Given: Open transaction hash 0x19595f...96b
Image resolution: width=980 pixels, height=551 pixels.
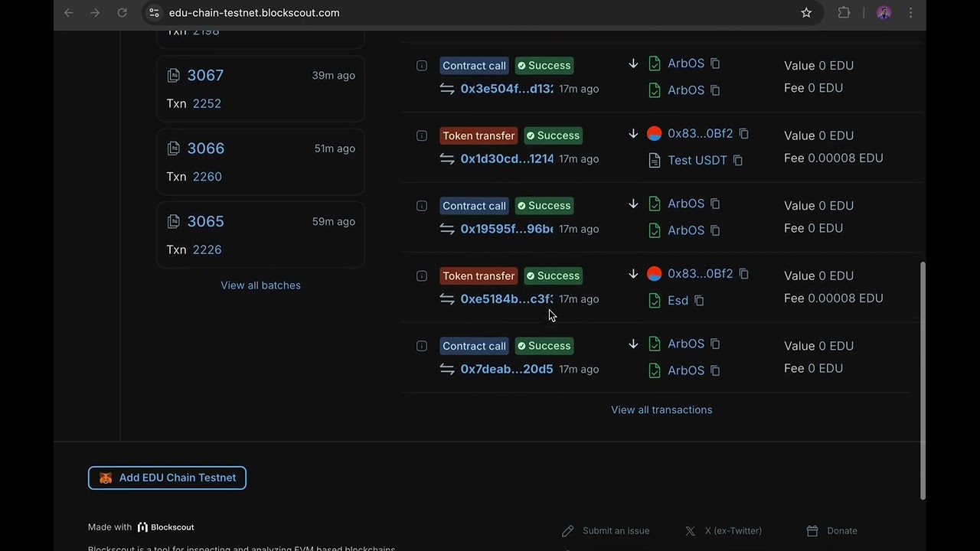Looking at the screenshot, I should (x=506, y=229).
